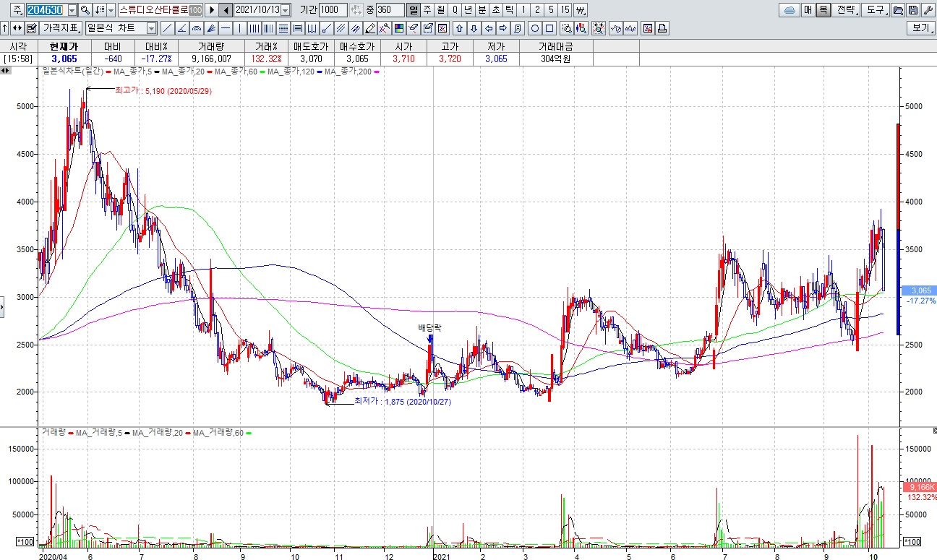Click the up arrow marker tool

459,28
